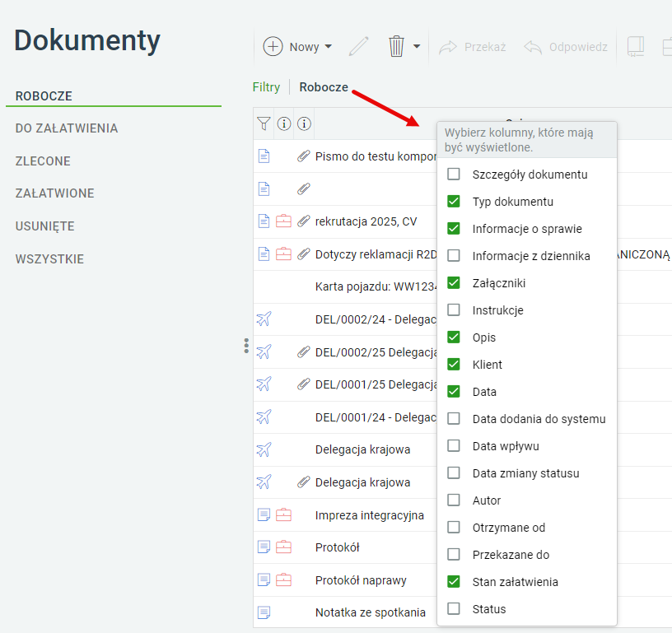Click the three-dot panel splitter handle
Viewport: 672px width, 633px height.
[246, 346]
